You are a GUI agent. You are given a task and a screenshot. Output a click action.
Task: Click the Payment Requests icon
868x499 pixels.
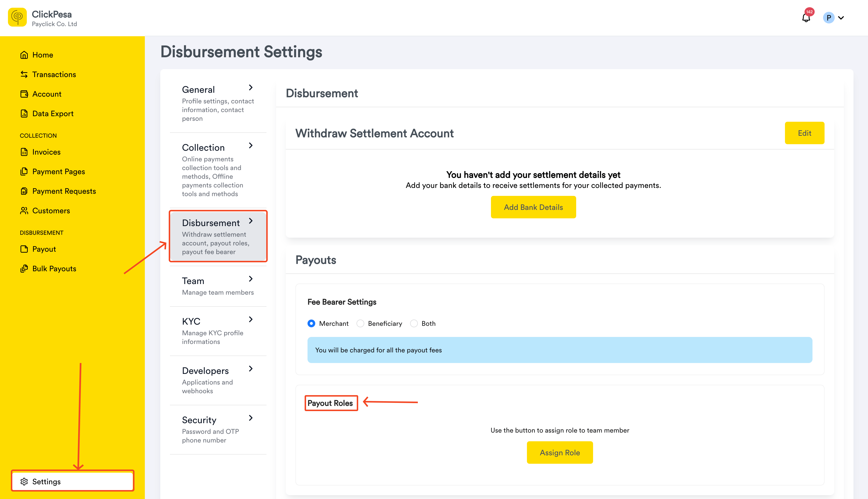point(24,191)
